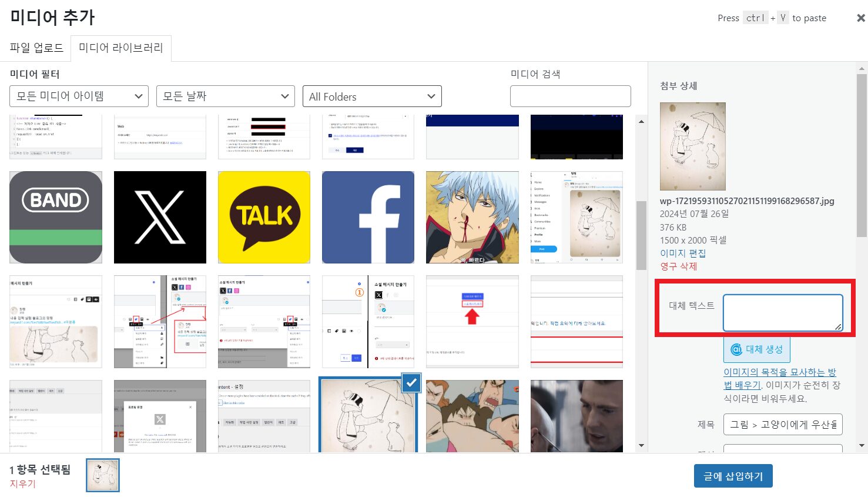Switch to the 파일 업로드 tab

pyautogui.click(x=36, y=48)
